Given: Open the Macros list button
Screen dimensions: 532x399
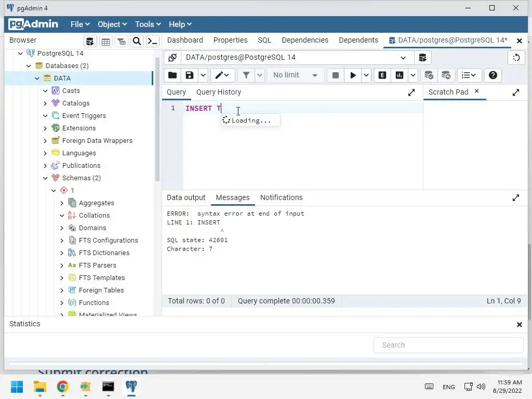Looking at the screenshot, I should click(469, 75).
